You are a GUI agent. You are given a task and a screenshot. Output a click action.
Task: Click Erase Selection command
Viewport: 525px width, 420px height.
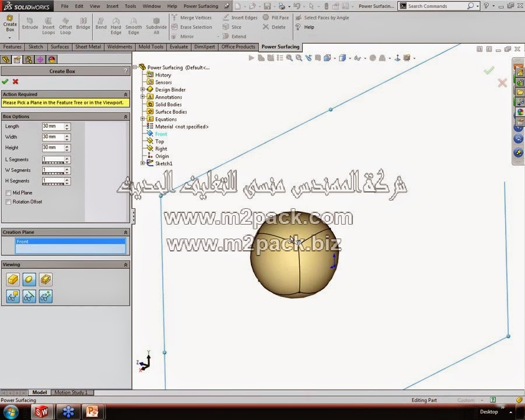click(x=192, y=27)
